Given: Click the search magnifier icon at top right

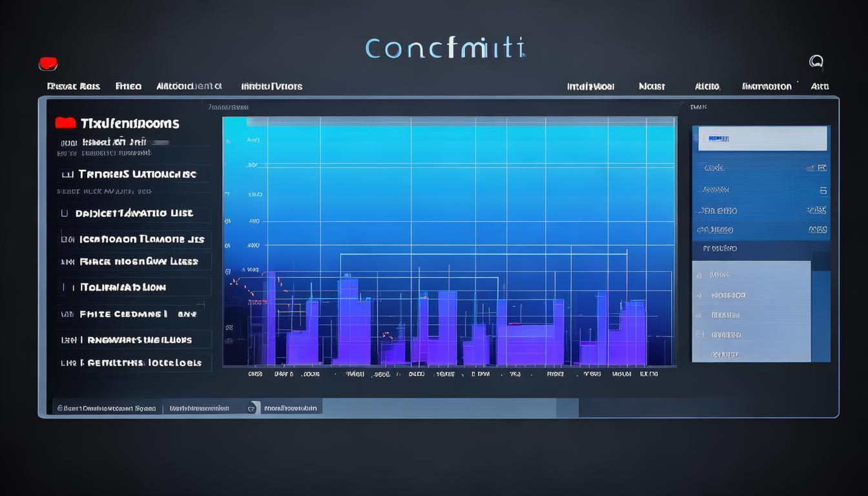Looking at the screenshot, I should tap(816, 62).
